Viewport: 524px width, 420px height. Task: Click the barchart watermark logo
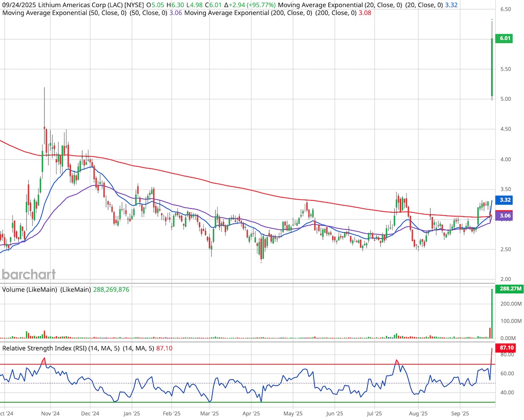(x=28, y=275)
